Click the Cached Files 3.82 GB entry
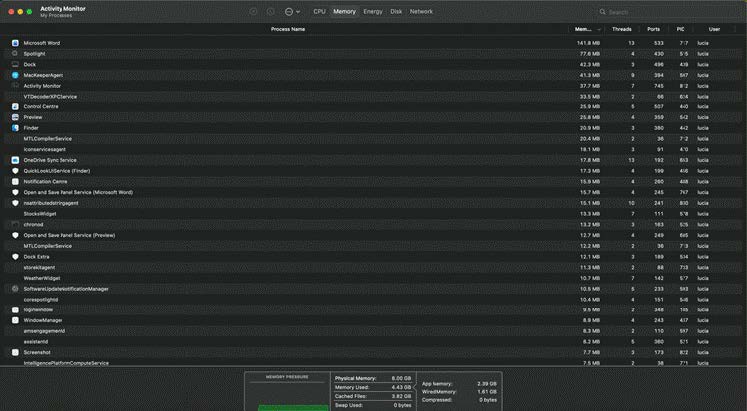Image resolution: width=747 pixels, height=411 pixels. [373, 396]
